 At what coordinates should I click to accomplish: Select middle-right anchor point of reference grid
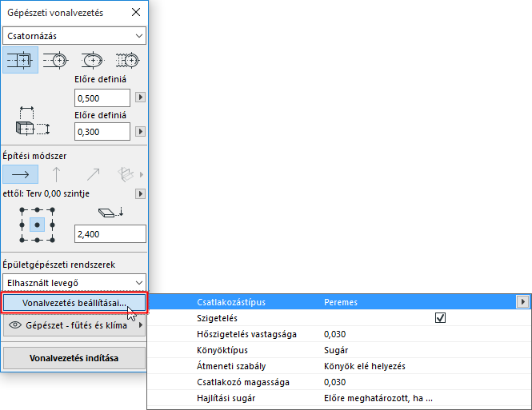point(52,225)
